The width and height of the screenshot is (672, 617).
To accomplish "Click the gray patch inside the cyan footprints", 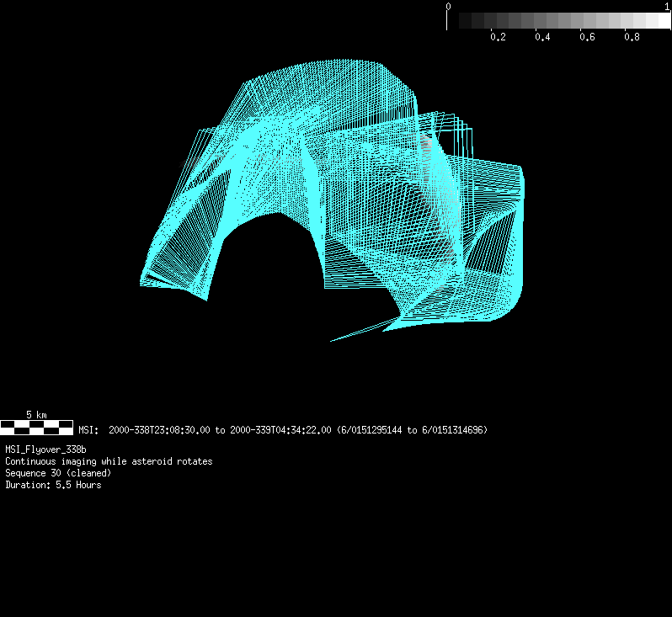I will (425, 145).
